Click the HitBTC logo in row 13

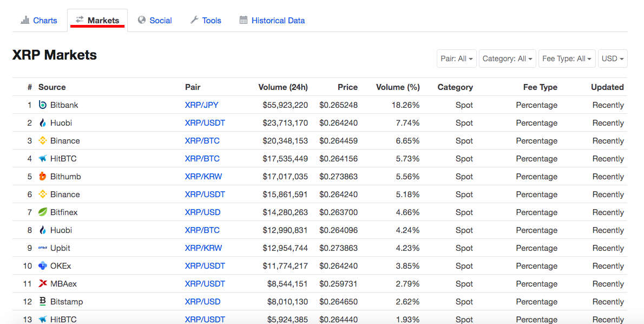[42, 319]
